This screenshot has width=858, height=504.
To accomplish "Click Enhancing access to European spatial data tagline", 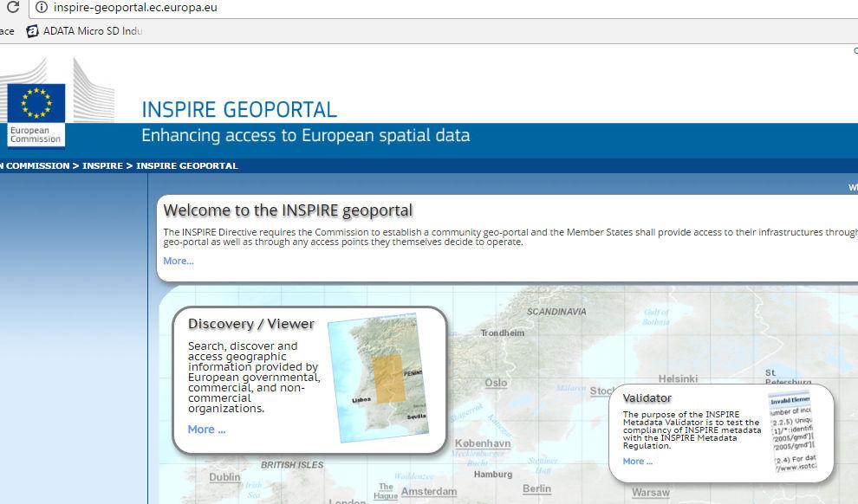I will coord(306,135).
